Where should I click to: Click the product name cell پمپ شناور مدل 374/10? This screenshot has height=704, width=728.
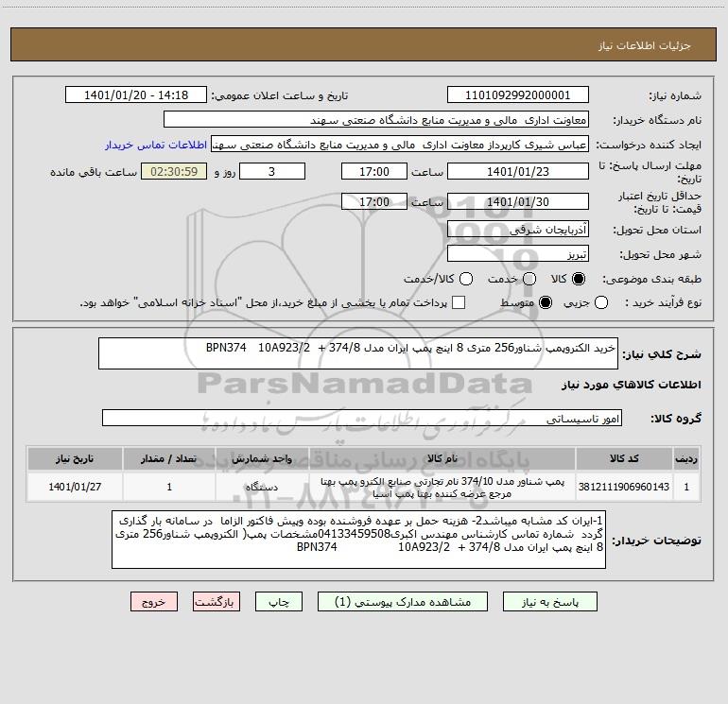pos(442,487)
